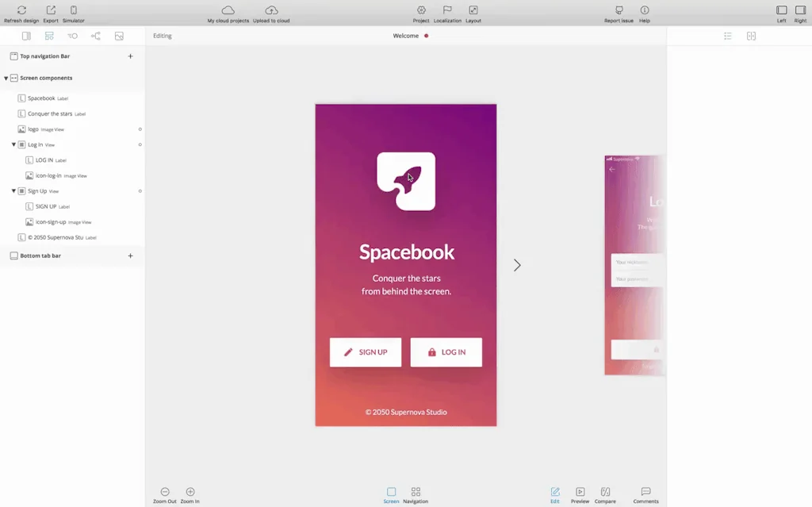
Task: Click the Report issue icon
Action: click(x=619, y=10)
